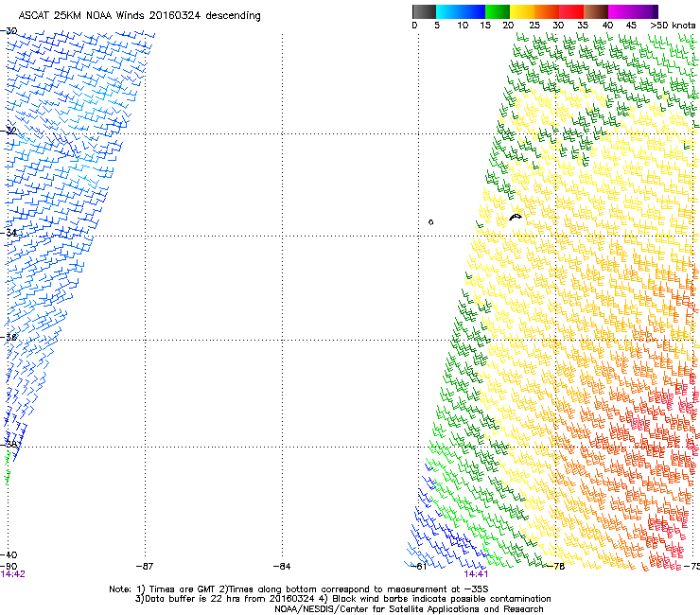
Task: Click the blue 5-15 knots legend segment
Action: tap(461, 11)
